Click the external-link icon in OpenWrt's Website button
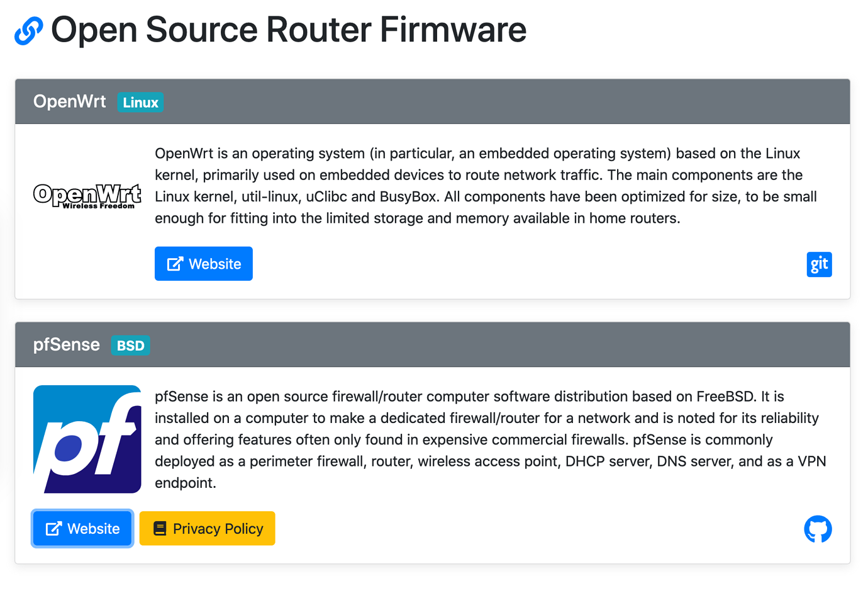The width and height of the screenshot is (868, 593). (x=175, y=264)
